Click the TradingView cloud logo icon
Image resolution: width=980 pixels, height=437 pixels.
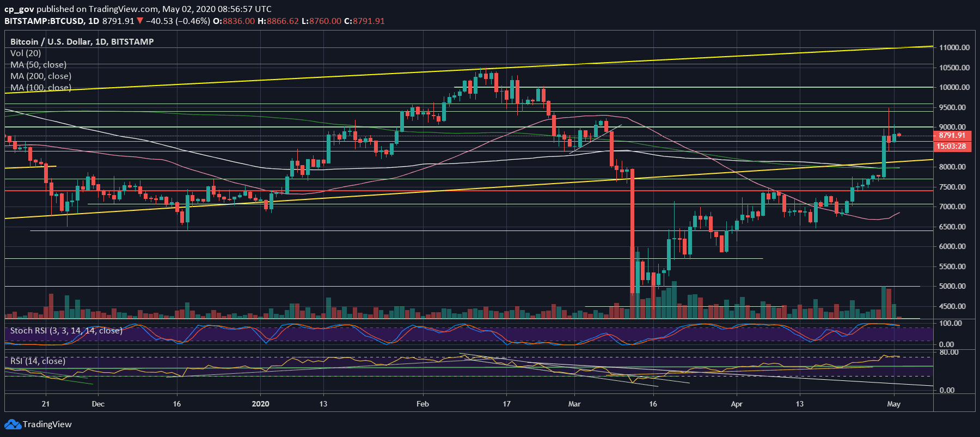tap(13, 424)
